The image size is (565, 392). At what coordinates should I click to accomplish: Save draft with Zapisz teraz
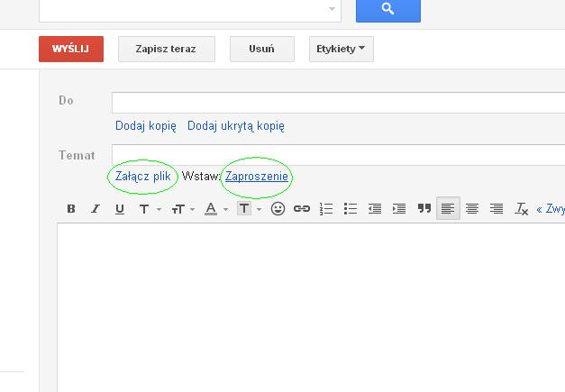(167, 49)
